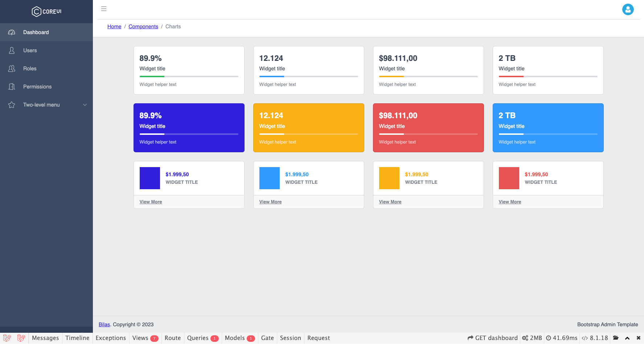Follow the Home breadcrumb link
Viewport: 644px width, 344px height.
point(114,26)
